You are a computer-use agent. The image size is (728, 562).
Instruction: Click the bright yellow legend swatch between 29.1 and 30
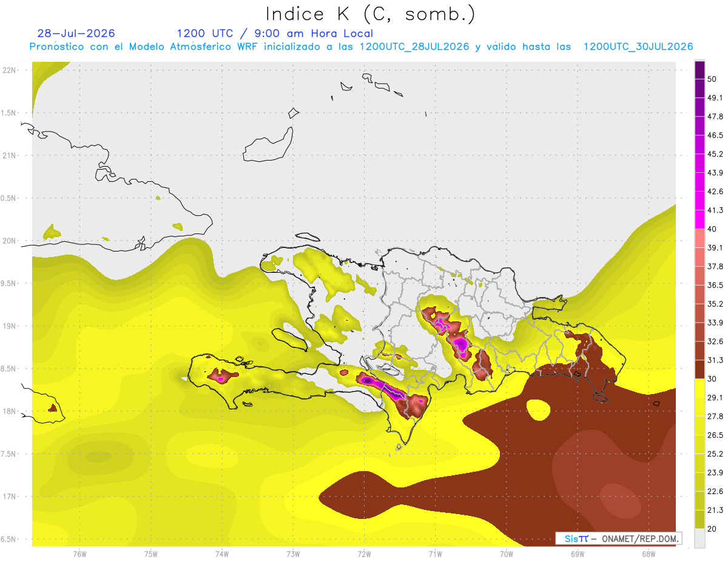pyautogui.click(x=699, y=388)
